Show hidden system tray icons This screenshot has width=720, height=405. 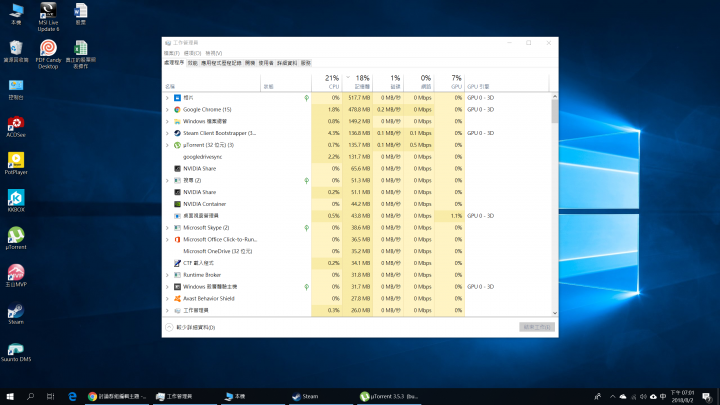[x=612, y=397]
